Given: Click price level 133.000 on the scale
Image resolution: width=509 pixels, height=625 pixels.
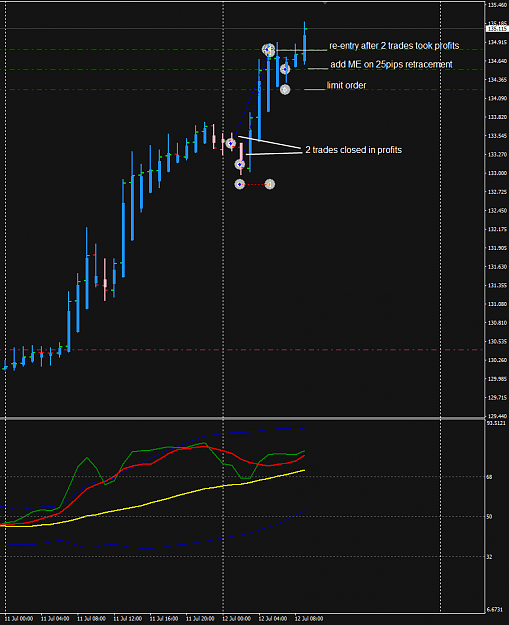Looking at the screenshot, I should pos(497,173).
